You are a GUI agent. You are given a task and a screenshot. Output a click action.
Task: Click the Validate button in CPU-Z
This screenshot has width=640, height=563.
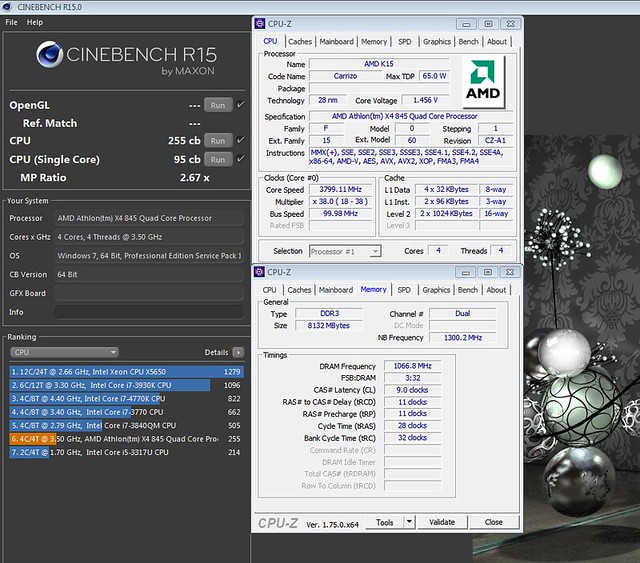(442, 522)
